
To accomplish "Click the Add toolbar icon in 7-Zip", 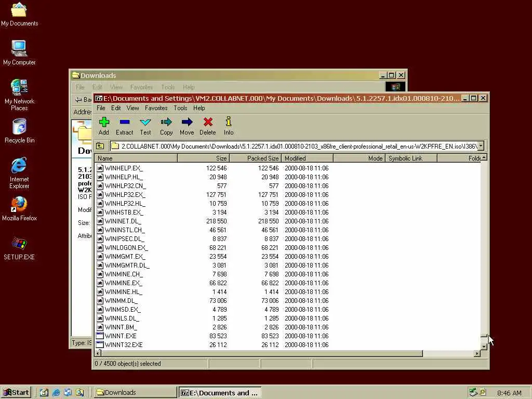I will tap(104, 122).
